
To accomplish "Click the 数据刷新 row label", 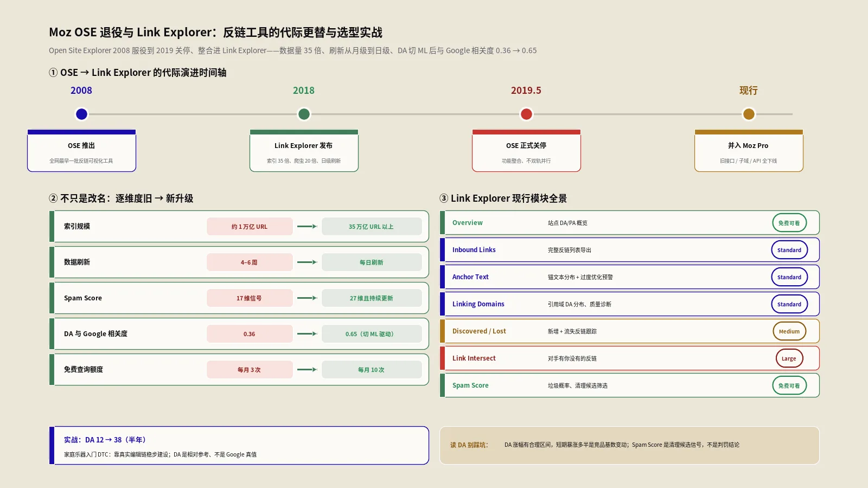I will [77, 262].
